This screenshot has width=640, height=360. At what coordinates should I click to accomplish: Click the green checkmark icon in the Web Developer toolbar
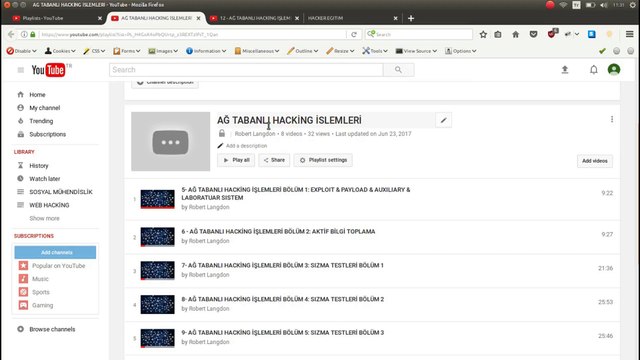(x=602, y=51)
